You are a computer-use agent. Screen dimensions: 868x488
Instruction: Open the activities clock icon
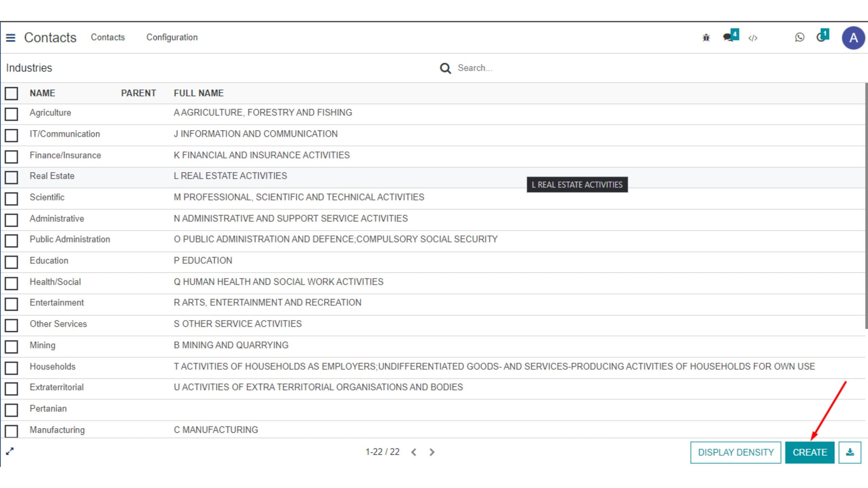point(822,36)
